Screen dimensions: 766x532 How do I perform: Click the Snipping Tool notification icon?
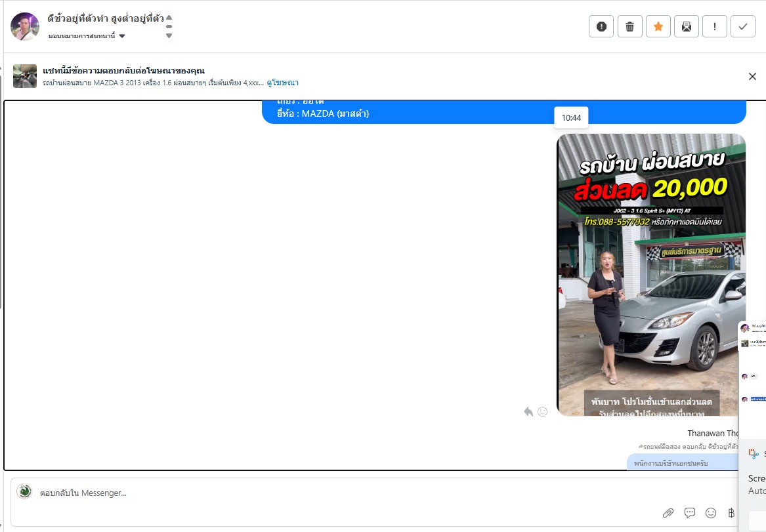(x=754, y=455)
